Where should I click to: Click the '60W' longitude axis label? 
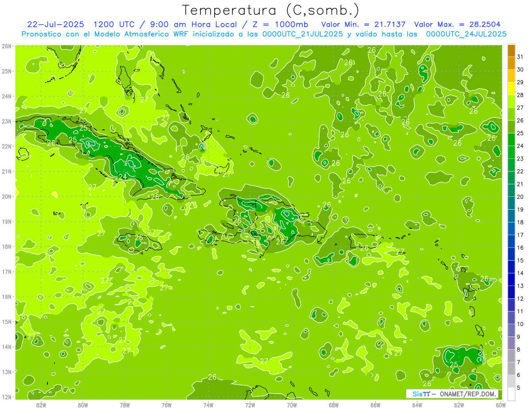501,405
